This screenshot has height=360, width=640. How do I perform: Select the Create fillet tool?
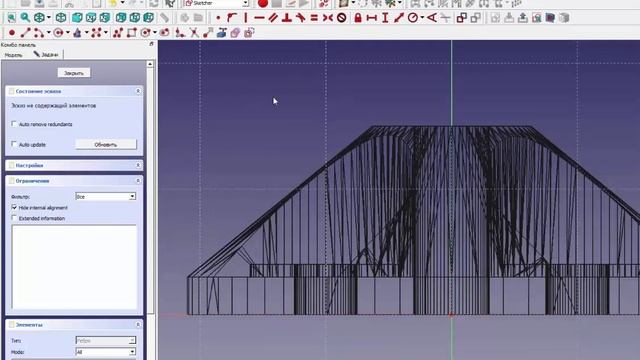[x=180, y=33]
